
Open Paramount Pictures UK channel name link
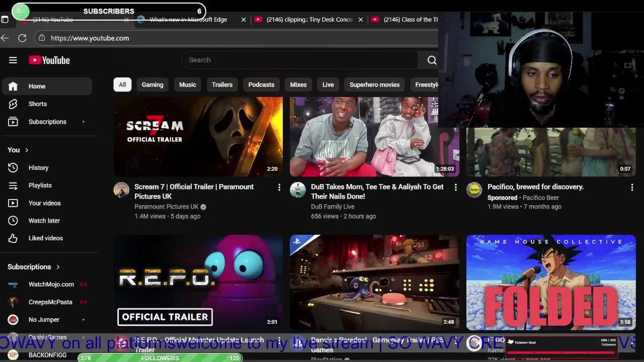166,207
